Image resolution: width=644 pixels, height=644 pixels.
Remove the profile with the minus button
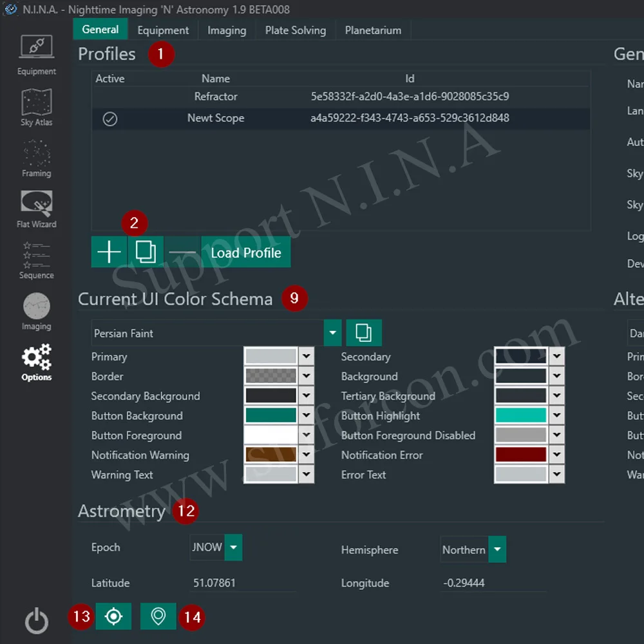[182, 252]
